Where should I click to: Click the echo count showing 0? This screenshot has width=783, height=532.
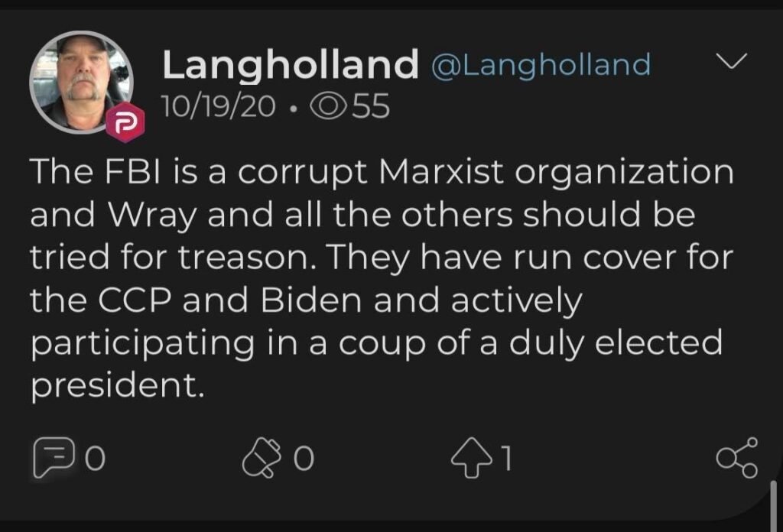point(304,459)
